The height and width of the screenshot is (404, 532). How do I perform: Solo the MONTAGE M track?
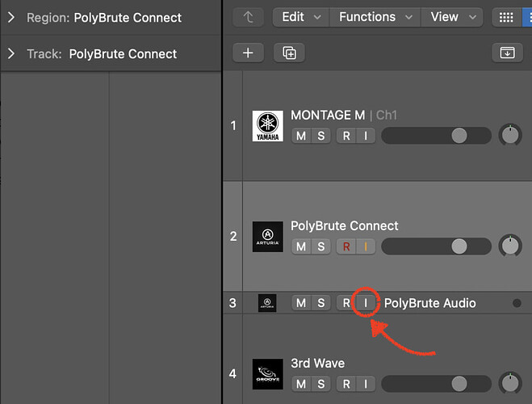[x=321, y=136]
